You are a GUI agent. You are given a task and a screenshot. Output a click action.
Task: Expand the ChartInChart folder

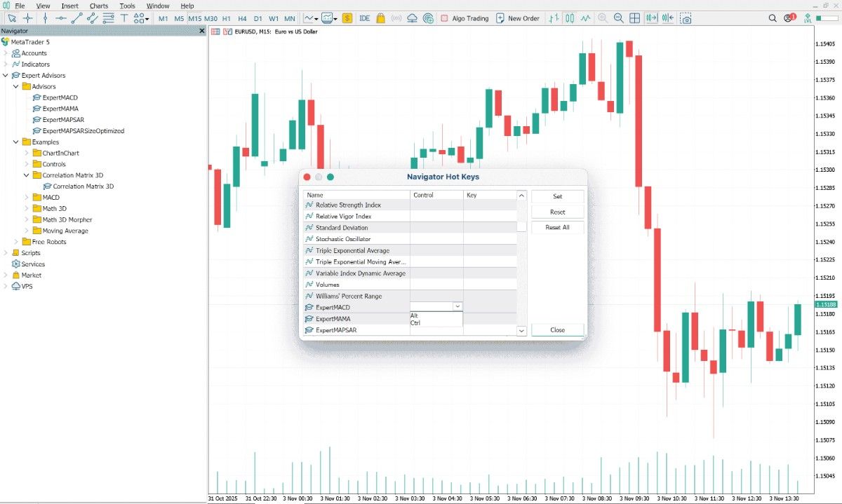tap(27, 153)
